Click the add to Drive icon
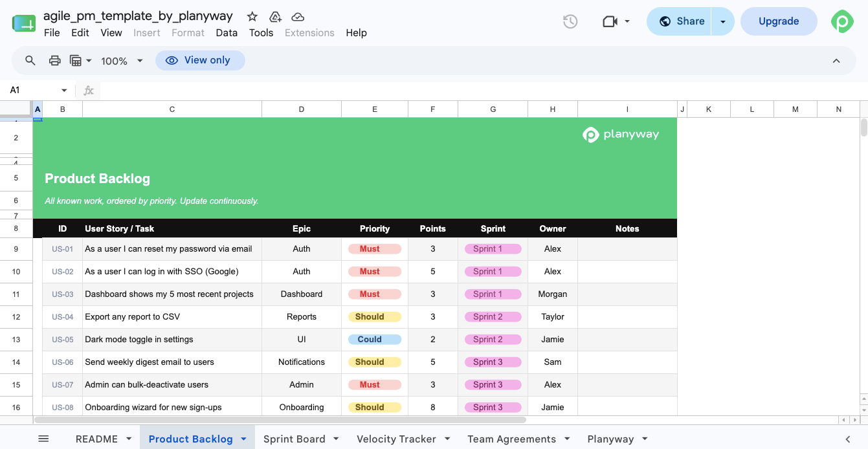 pyautogui.click(x=275, y=17)
